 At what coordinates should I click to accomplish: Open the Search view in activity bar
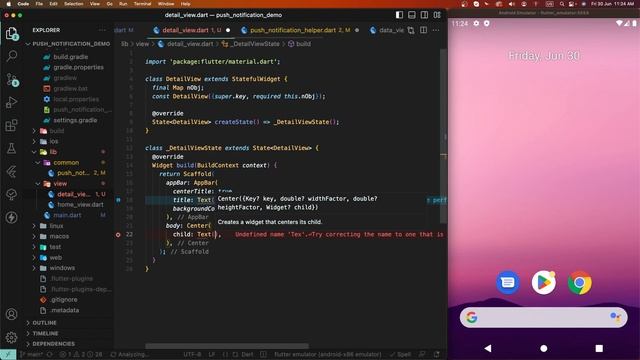[12, 56]
